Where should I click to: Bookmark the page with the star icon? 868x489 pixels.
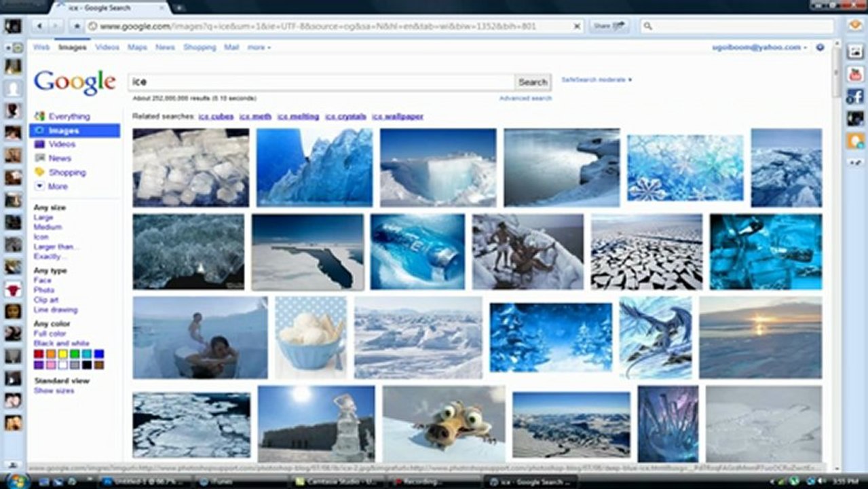point(77,26)
